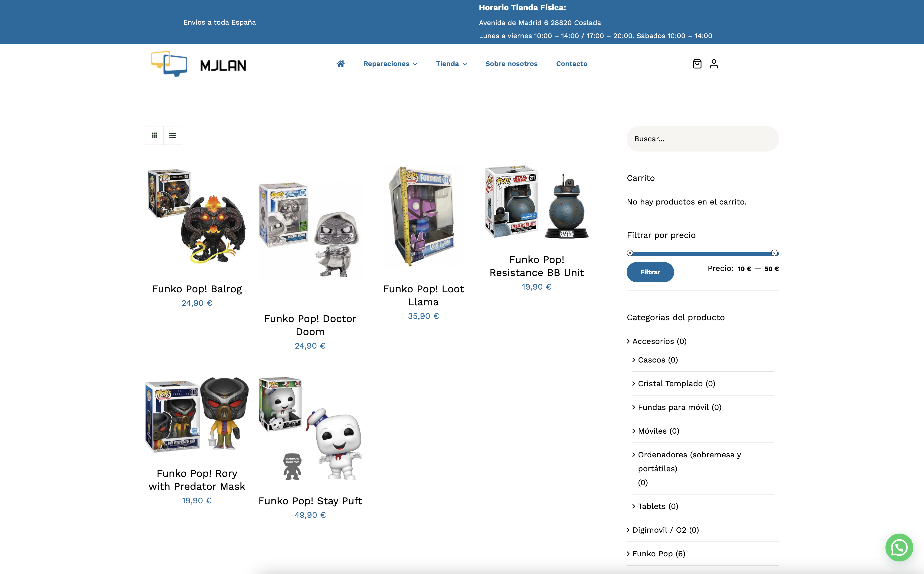Grab the maximum price slider handle

pyautogui.click(x=774, y=253)
